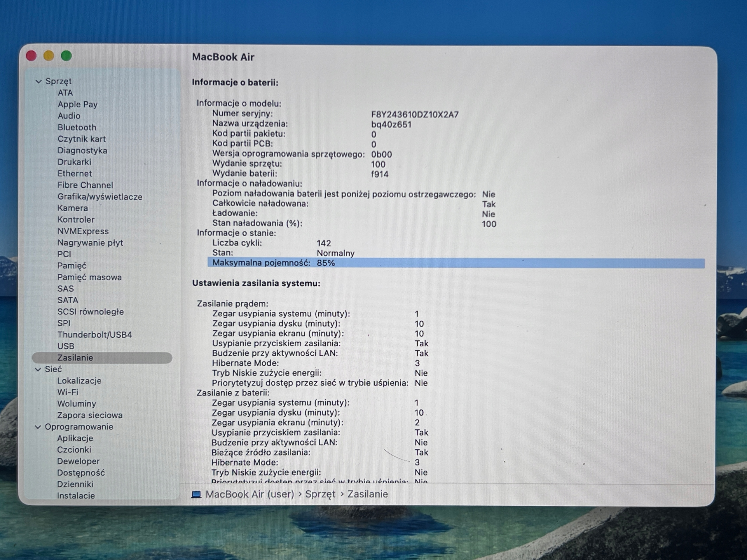Open SCSI równoległe in the sidebar
This screenshot has width=747, height=560.
point(90,312)
